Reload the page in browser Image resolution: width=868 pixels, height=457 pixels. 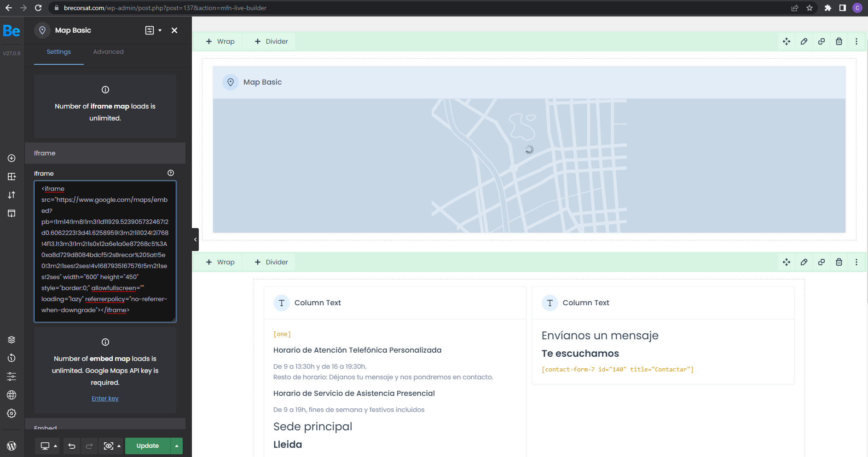click(38, 8)
